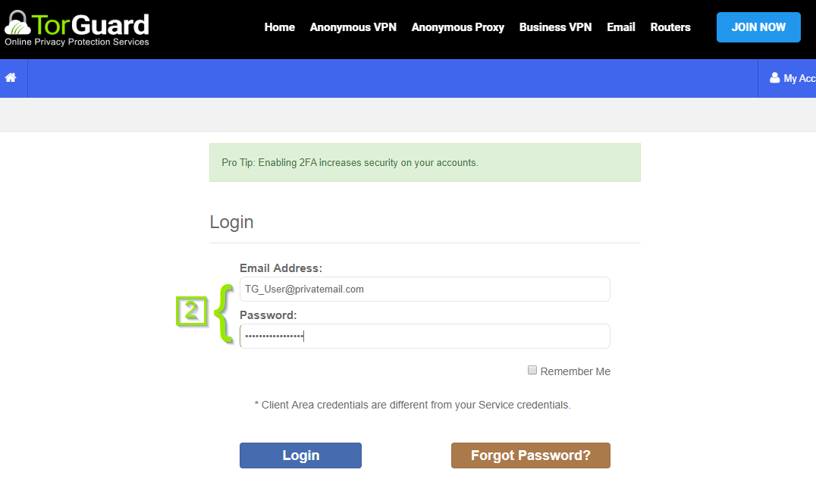Image resolution: width=816 pixels, height=504 pixels.
Task: Open the Home menu item
Action: point(280,27)
